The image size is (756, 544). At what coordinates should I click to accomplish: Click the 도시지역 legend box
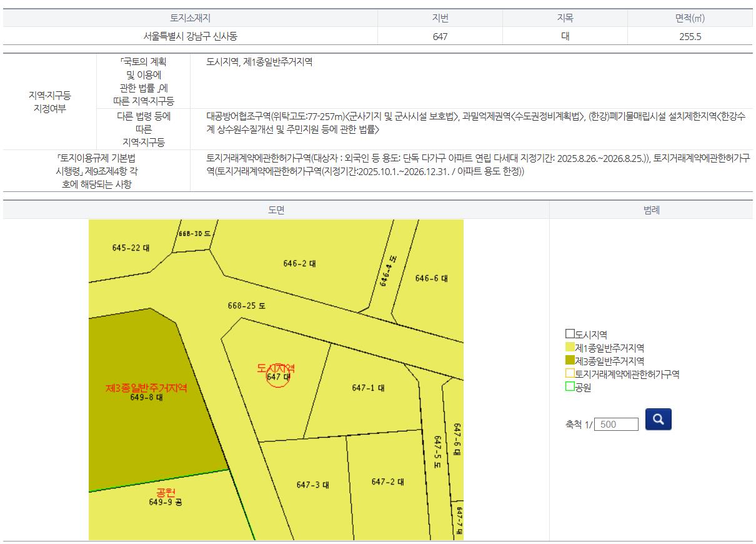570,334
